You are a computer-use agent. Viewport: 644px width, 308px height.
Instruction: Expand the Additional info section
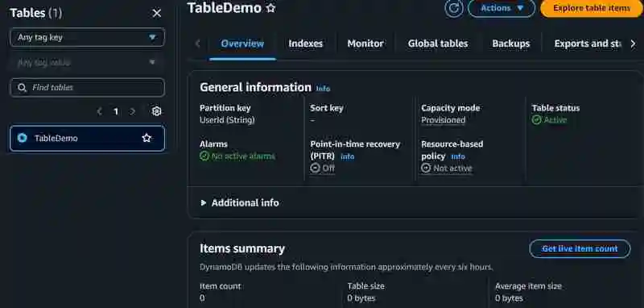pos(239,202)
